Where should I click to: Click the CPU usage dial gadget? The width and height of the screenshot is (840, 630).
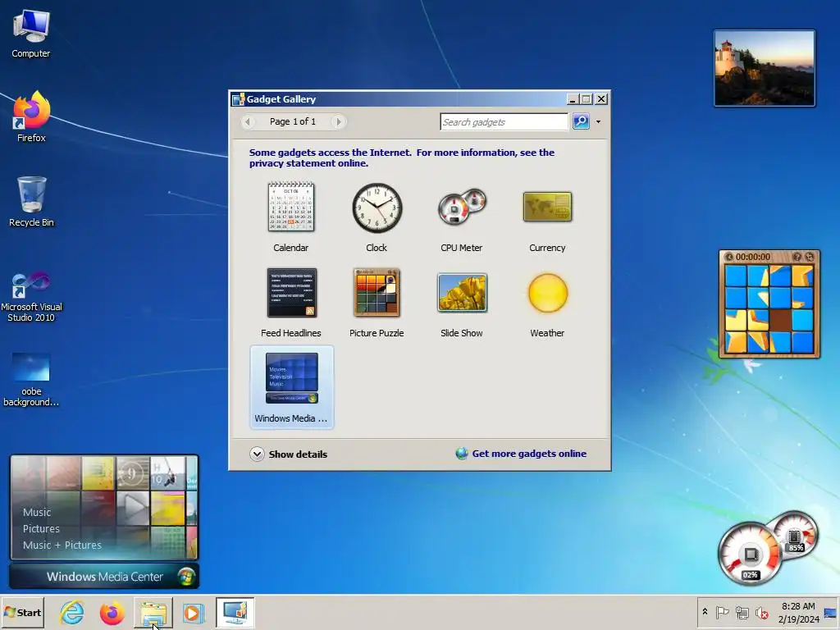[x=750, y=555]
